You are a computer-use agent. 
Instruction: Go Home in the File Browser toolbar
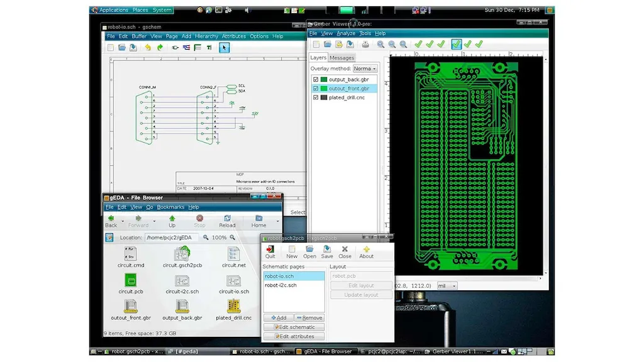258,221
